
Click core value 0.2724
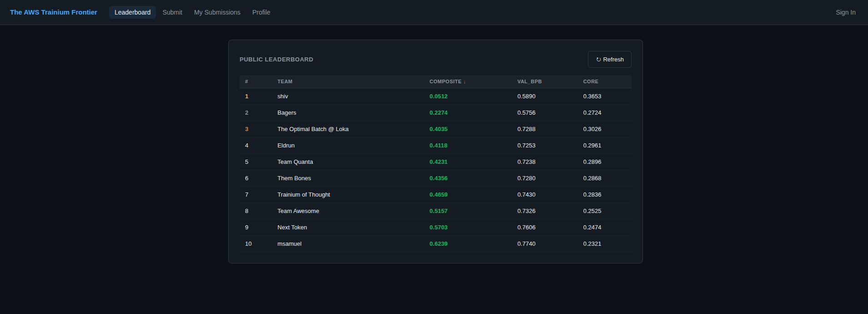pos(592,113)
